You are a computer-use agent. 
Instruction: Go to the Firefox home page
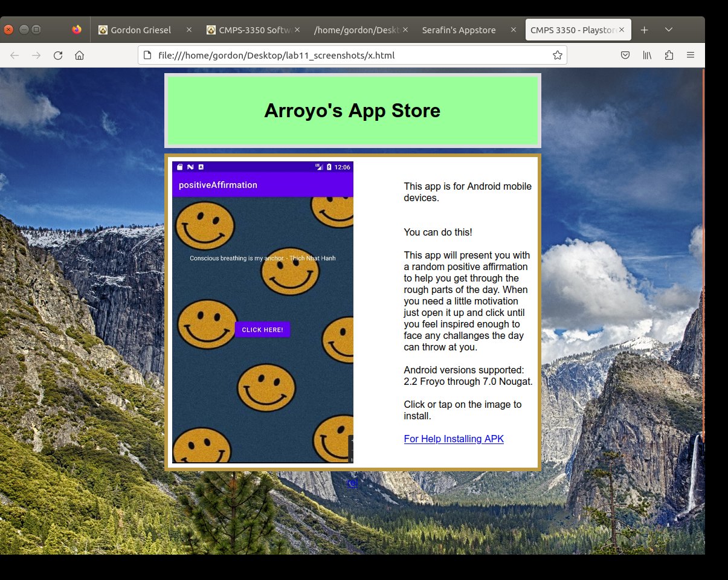[x=79, y=56]
